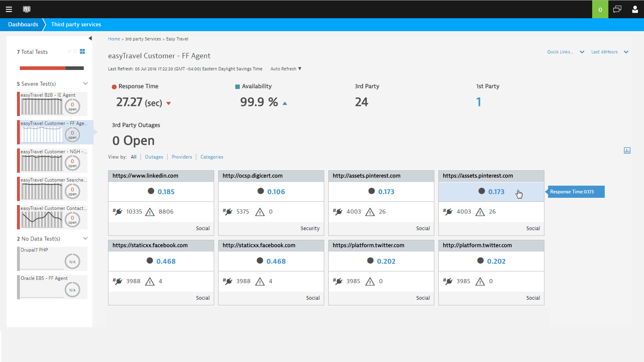Open the Last 48Hours time range dropdown
The height and width of the screenshot is (362, 644).
(x=610, y=52)
